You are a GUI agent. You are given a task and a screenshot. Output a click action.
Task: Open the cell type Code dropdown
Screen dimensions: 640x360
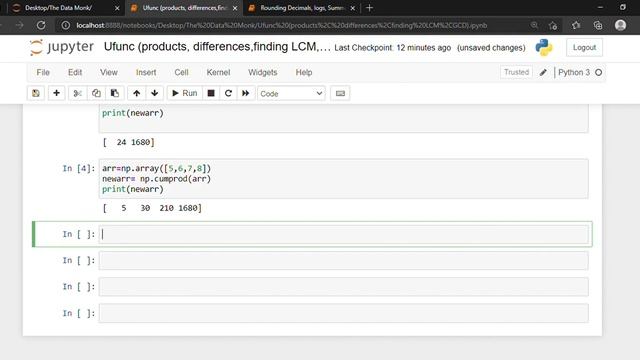pyautogui.click(x=291, y=93)
